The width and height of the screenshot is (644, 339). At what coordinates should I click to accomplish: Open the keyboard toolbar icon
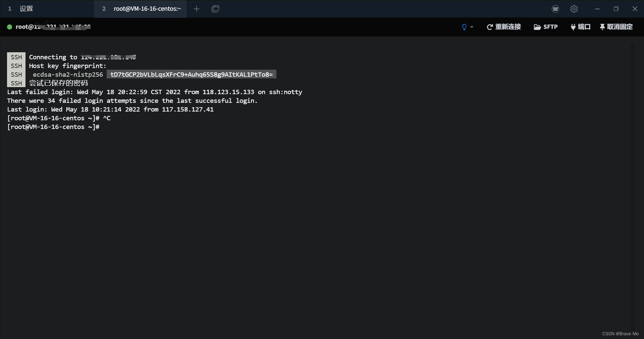tap(555, 9)
